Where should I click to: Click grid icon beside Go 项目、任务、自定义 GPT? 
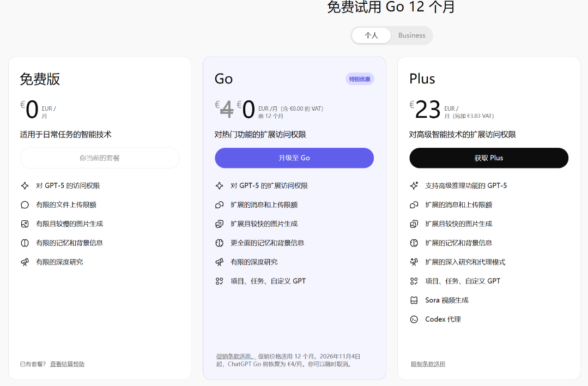tap(220, 281)
